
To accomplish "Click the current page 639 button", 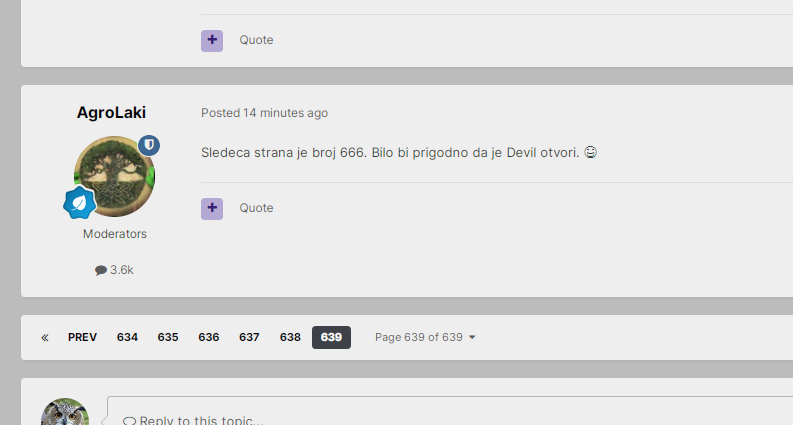I will 331,337.
